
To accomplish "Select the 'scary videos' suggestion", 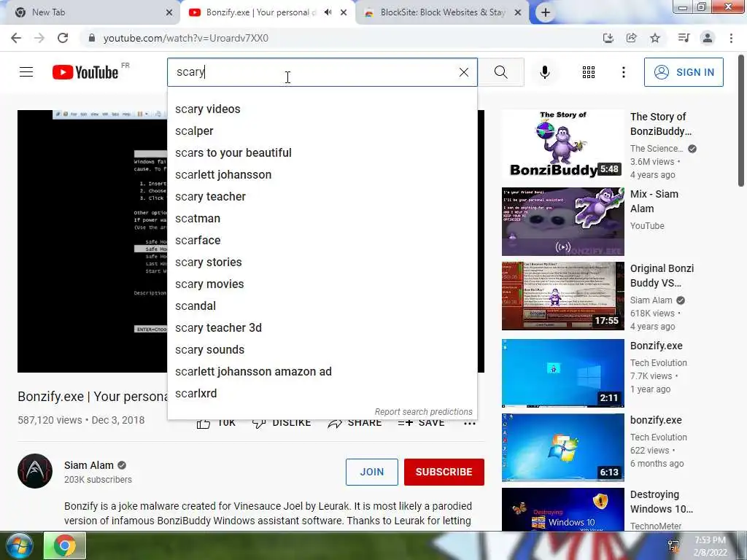I will tap(322, 109).
